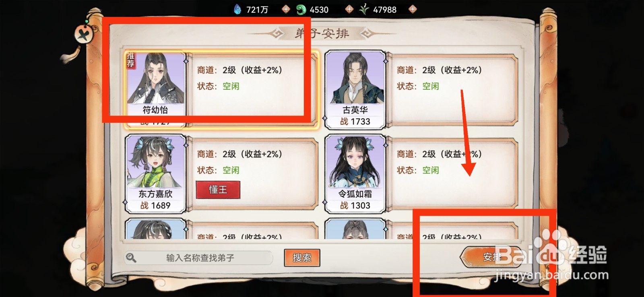Choose 令狐如霜 info card panel
Image resolution: width=644 pixels, height=297 pixels.
452,173
